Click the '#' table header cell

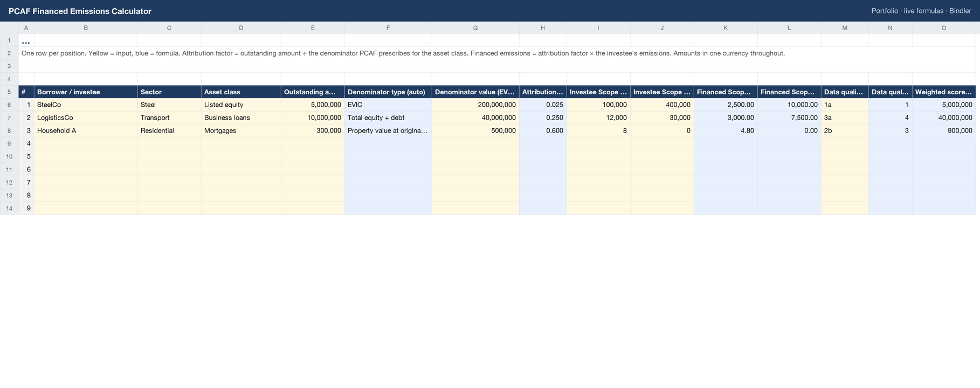pyautogui.click(x=26, y=92)
